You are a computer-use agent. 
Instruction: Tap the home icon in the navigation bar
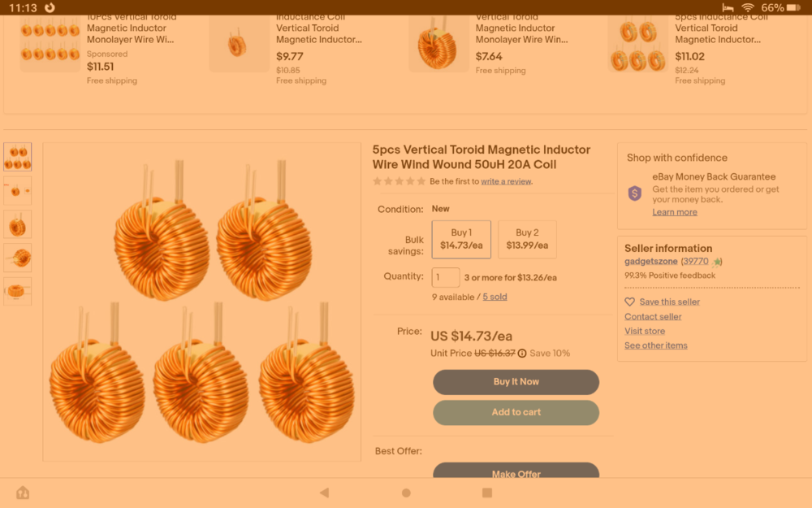tap(23, 492)
